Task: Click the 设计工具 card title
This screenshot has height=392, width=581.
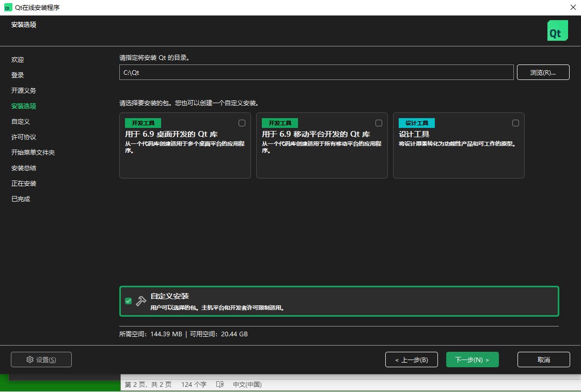Action: pyautogui.click(x=414, y=134)
